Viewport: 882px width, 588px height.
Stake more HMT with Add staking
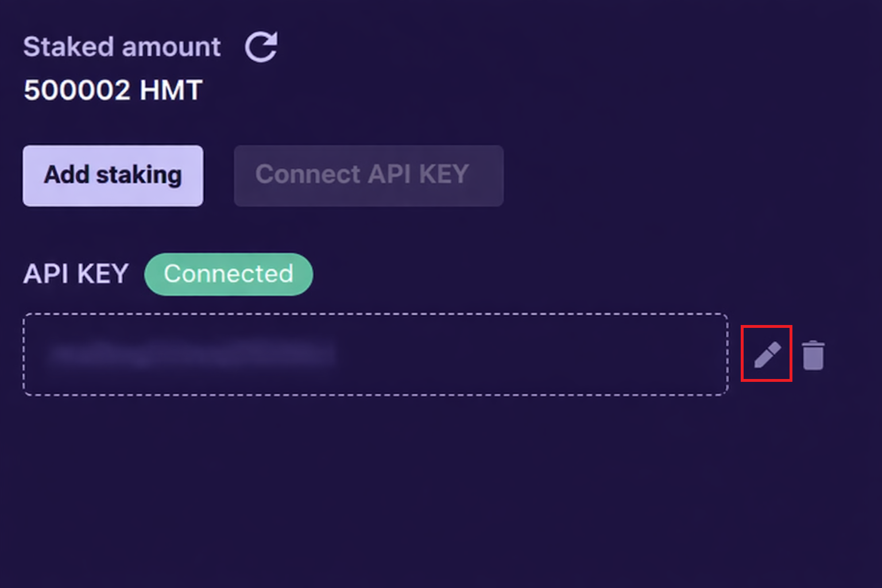tap(113, 176)
